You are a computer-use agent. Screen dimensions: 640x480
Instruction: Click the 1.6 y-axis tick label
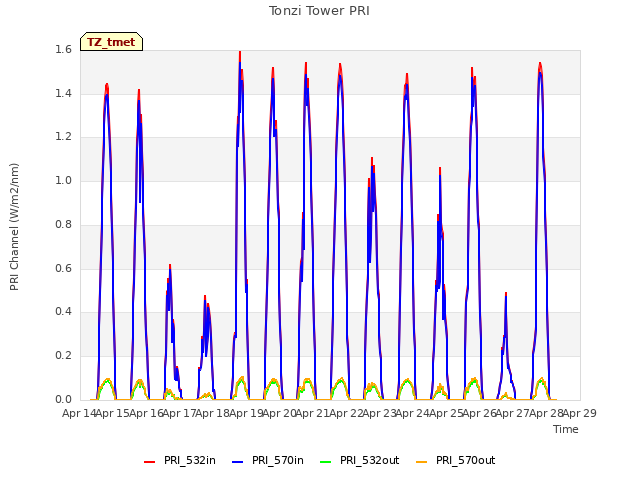(63, 50)
